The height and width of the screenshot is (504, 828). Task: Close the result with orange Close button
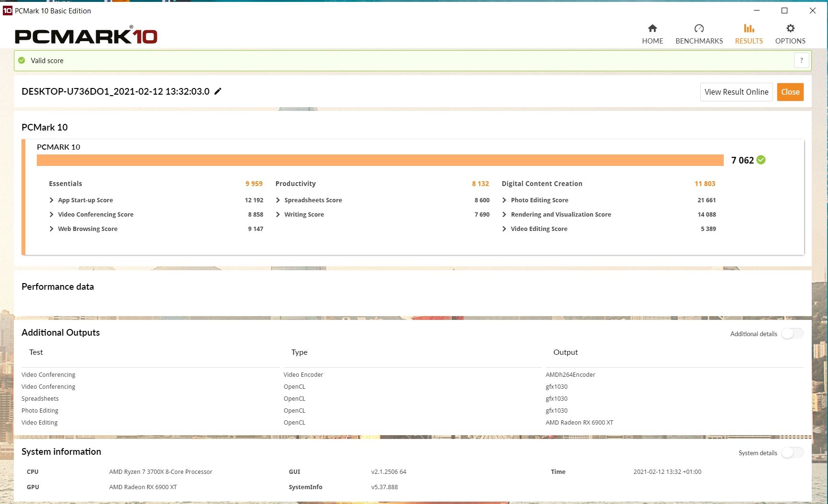tap(790, 92)
